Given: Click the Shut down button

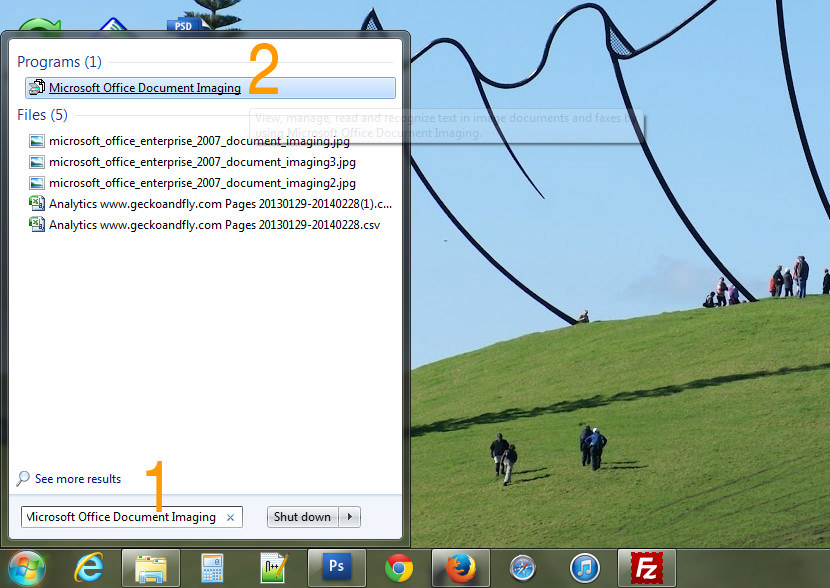Looking at the screenshot, I should point(303,517).
